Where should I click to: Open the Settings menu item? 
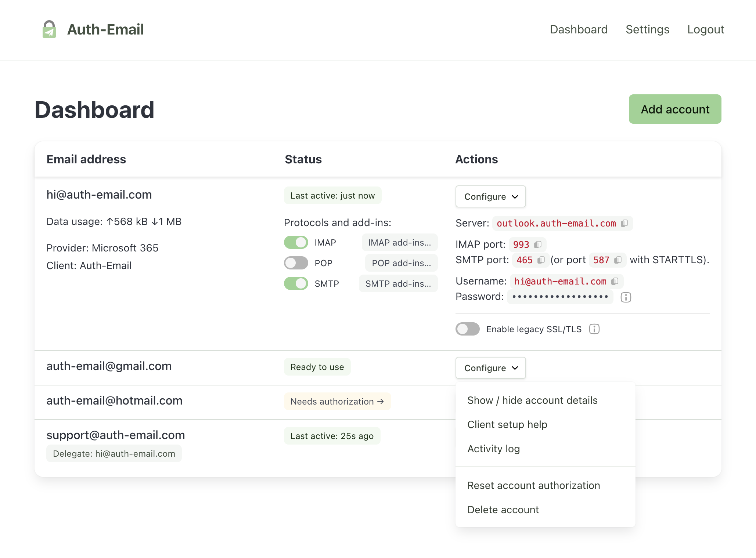(x=647, y=29)
